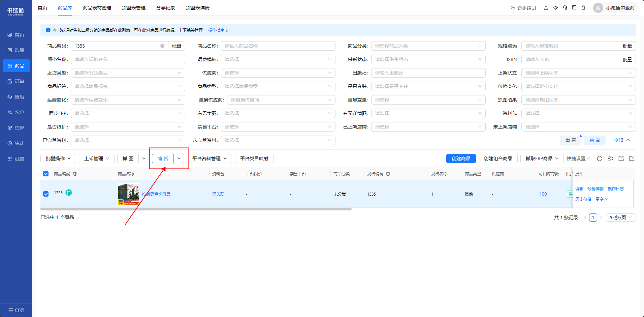644x317 pixels.
Task: Open the document list icon in top bar
Action: pyautogui.click(x=574, y=8)
